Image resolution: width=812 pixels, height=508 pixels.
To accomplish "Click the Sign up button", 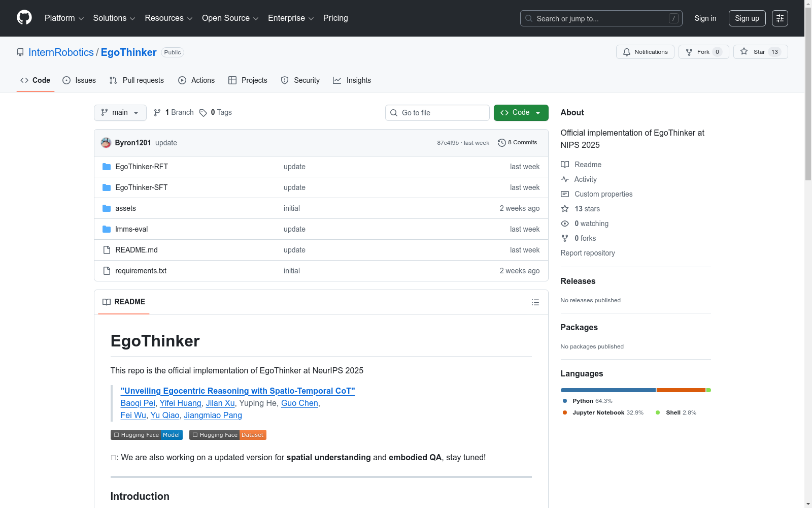I will click(747, 18).
